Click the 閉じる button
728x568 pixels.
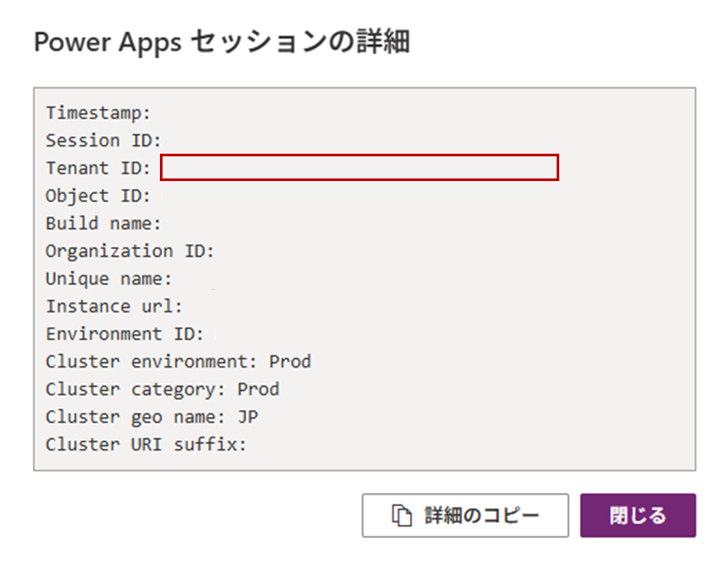tap(638, 515)
